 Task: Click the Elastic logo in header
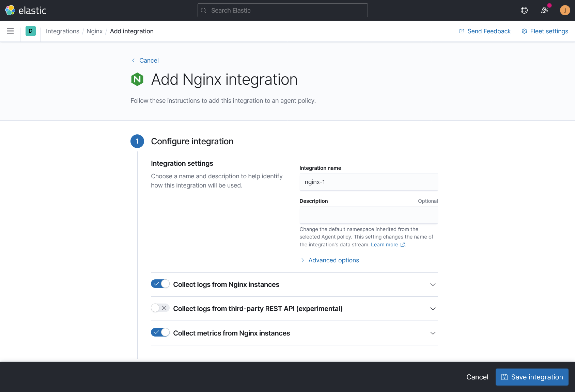[26, 10]
